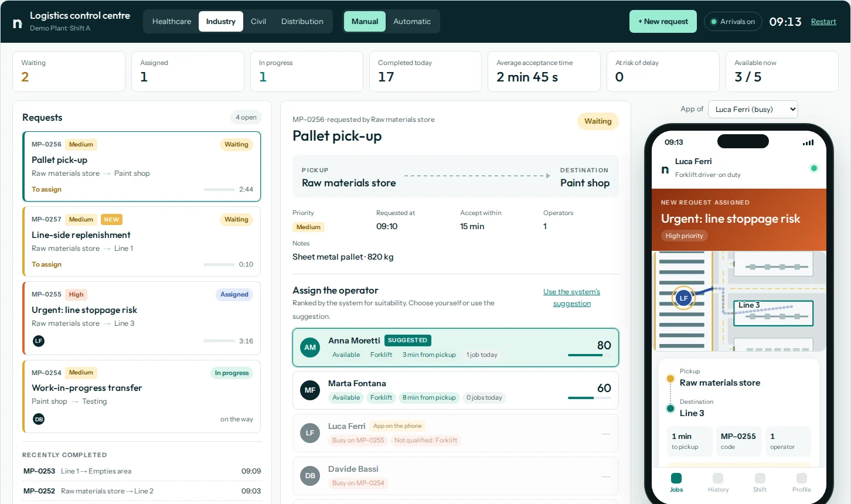Open the Jobs tab icon in the phone app
The image size is (851, 504).
tap(676, 478)
